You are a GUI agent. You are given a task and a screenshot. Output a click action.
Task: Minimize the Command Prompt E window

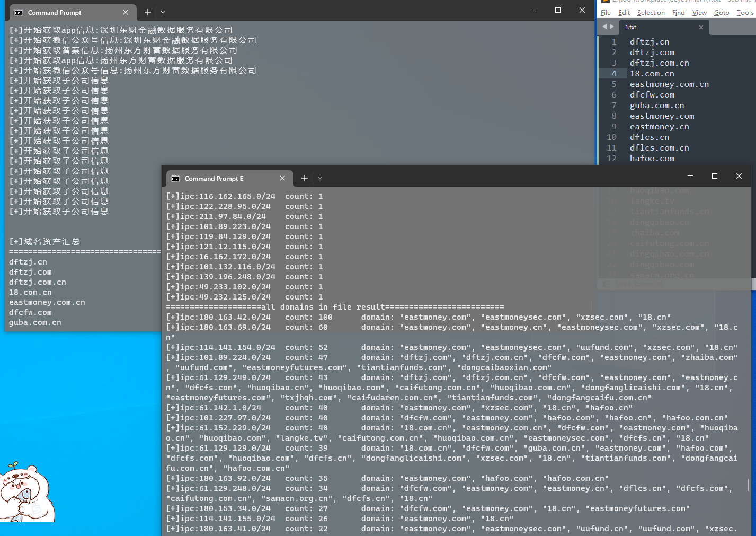point(690,176)
